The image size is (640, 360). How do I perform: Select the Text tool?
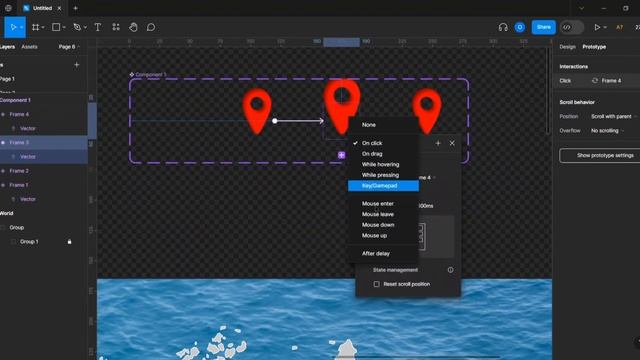(x=98, y=27)
